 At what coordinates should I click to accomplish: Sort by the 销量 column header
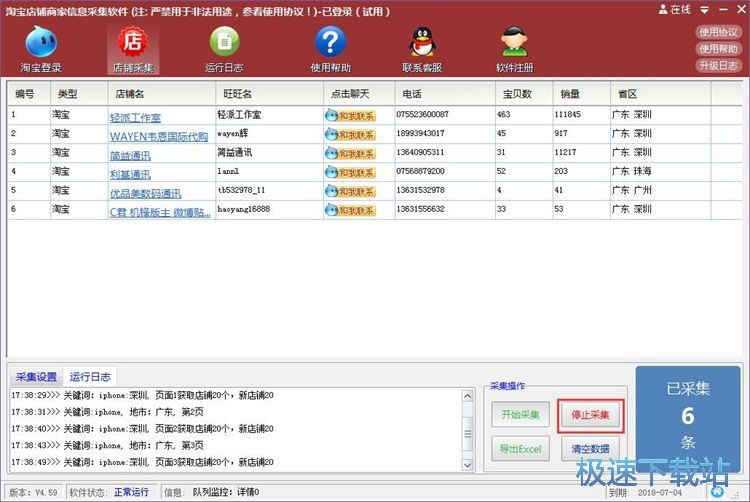582,94
